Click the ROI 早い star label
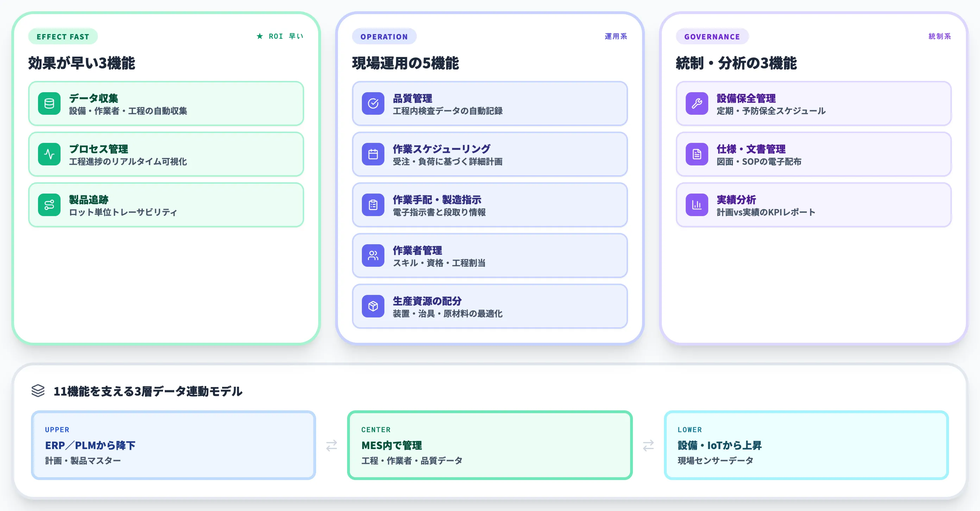 tap(280, 36)
